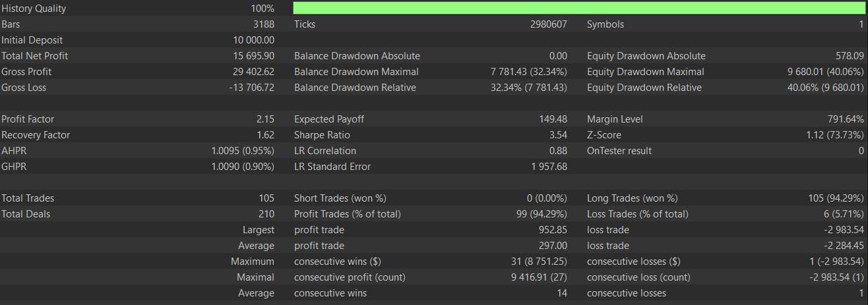Select the Expected Payoff value 149.48
The height and width of the screenshot is (305, 868).
(553, 119)
